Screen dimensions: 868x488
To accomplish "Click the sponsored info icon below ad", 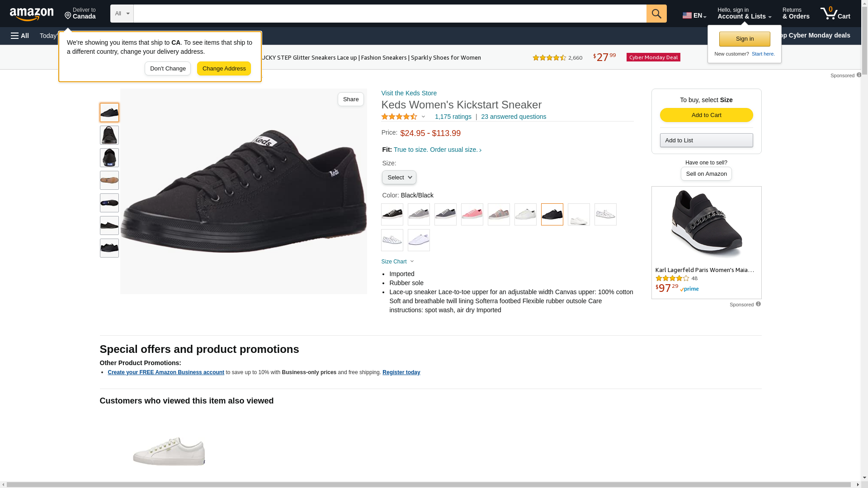I will [x=758, y=304].
